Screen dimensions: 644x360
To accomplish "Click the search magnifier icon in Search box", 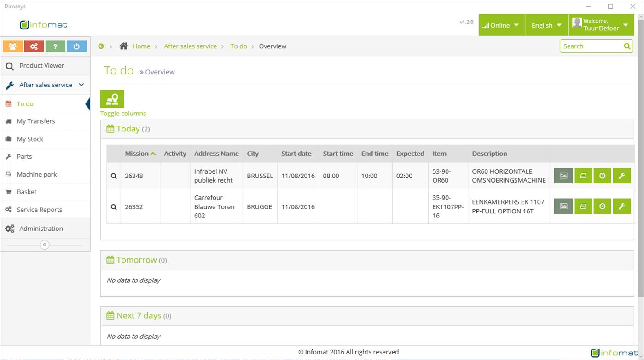I will [x=627, y=46].
